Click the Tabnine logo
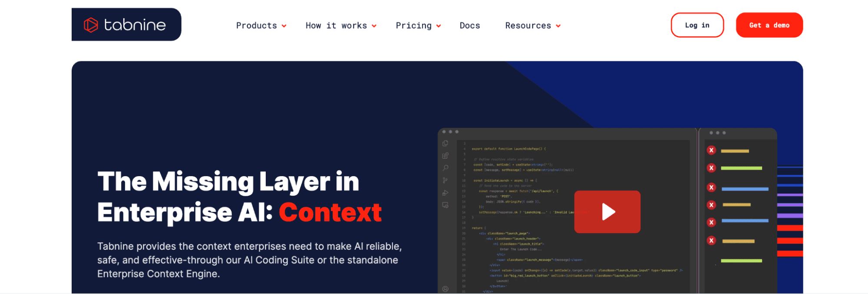Image resolution: width=868 pixels, height=294 pixels. point(126,24)
